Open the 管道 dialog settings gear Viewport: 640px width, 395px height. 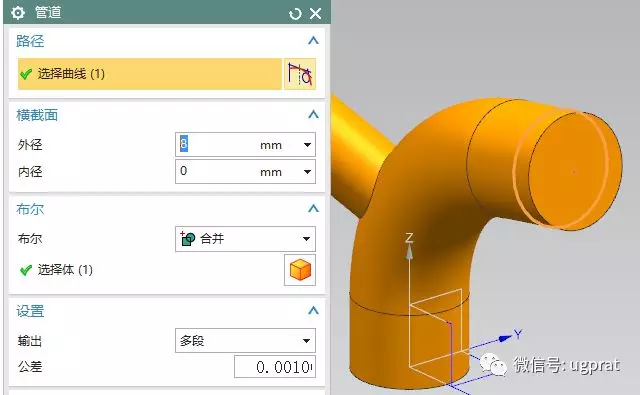[x=18, y=13]
